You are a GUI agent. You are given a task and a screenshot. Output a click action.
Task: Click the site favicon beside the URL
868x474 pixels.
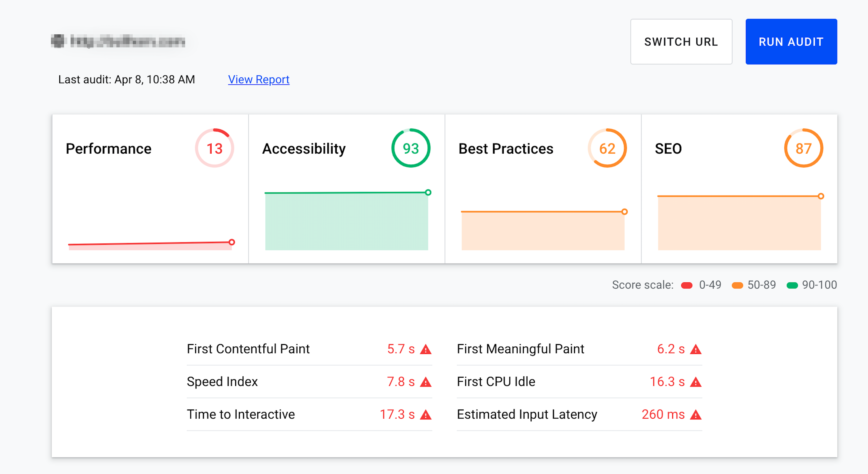58,41
